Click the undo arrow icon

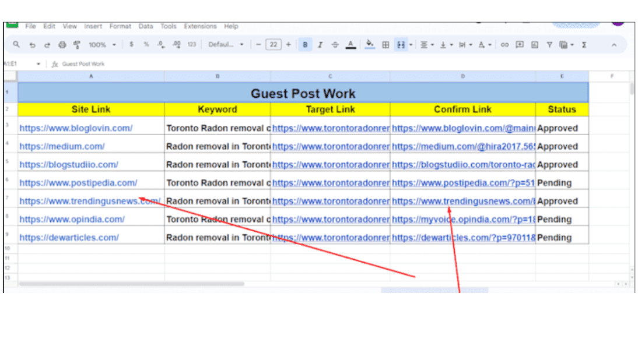coord(32,45)
